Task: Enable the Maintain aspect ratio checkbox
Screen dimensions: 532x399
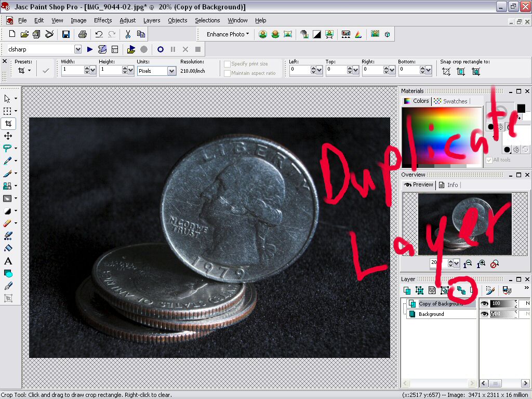Action: pos(227,73)
